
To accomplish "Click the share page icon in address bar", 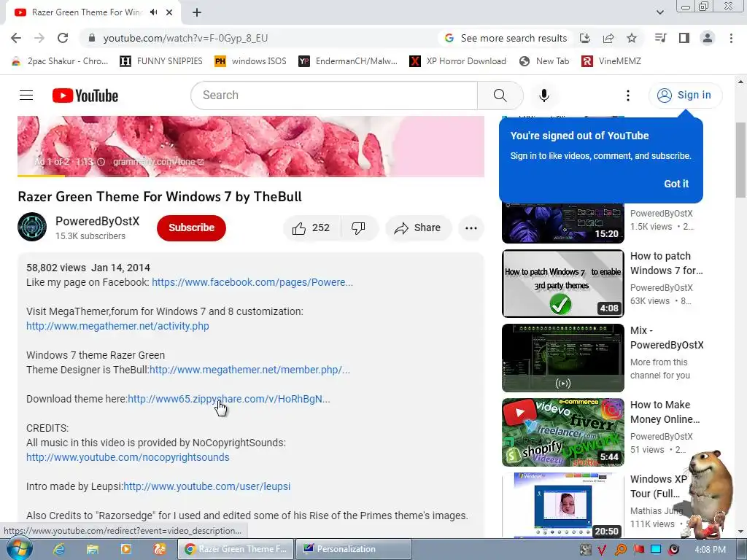I will (608, 38).
